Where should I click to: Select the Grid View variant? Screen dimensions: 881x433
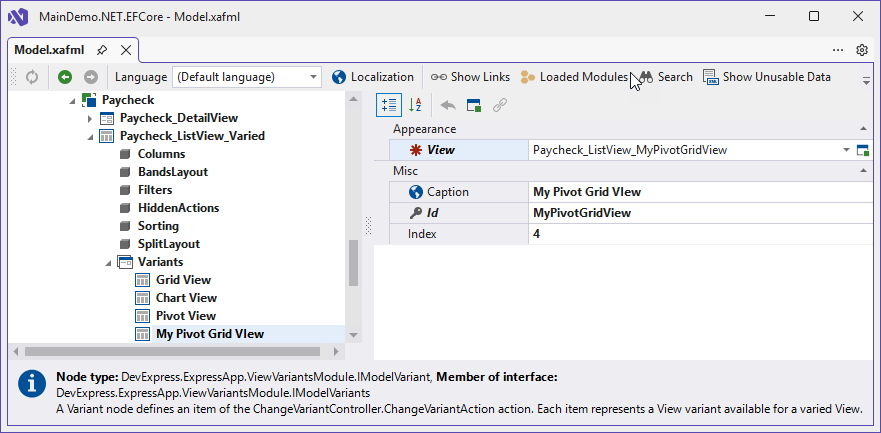[184, 280]
